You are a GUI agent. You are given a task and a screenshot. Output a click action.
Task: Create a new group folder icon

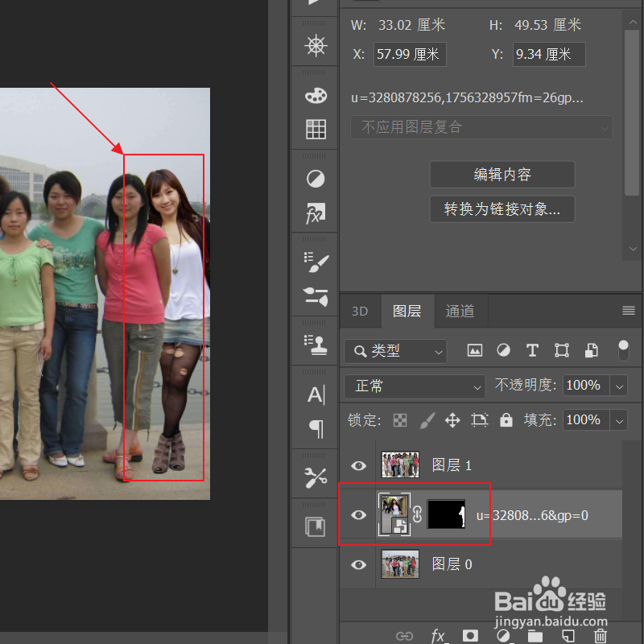[x=535, y=636]
